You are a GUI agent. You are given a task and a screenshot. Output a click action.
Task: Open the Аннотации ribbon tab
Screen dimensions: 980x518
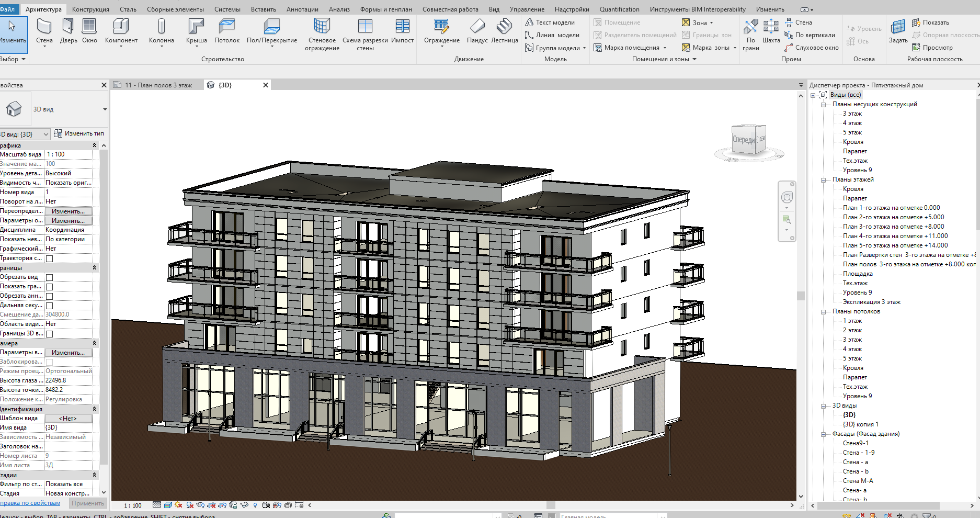pos(302,9)
